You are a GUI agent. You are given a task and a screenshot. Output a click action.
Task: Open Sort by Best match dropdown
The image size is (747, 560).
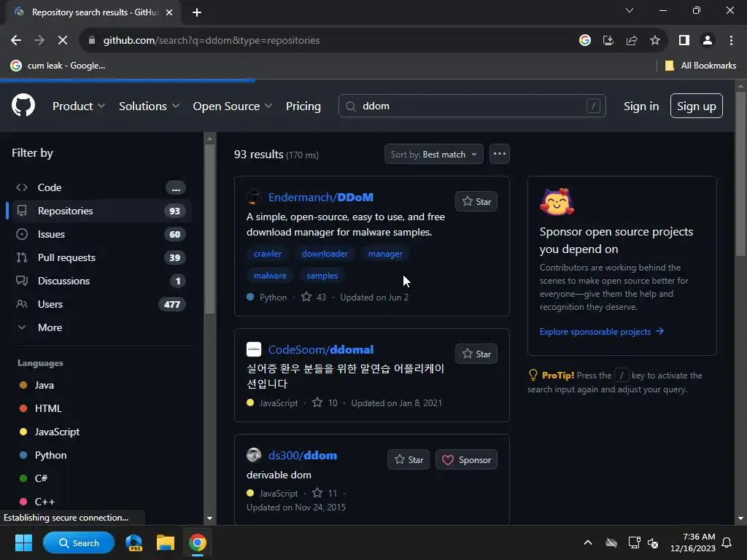(433, 155)
